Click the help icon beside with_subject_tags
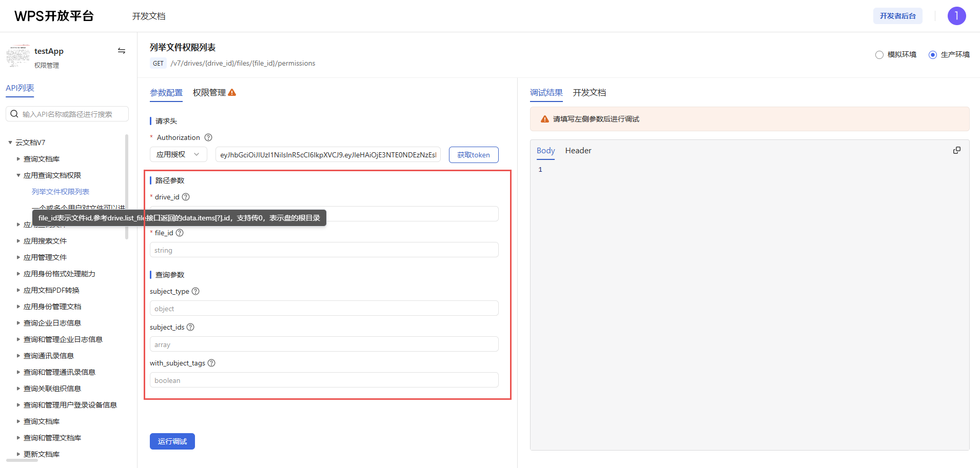Screen dimensions: 980x468 pyautogui.click(x=211, y=363)
